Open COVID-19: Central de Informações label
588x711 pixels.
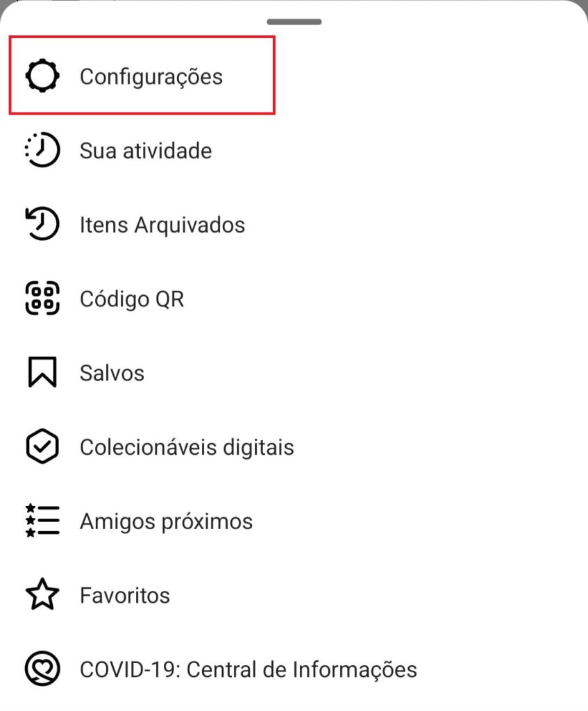click(x=249, y=670)
